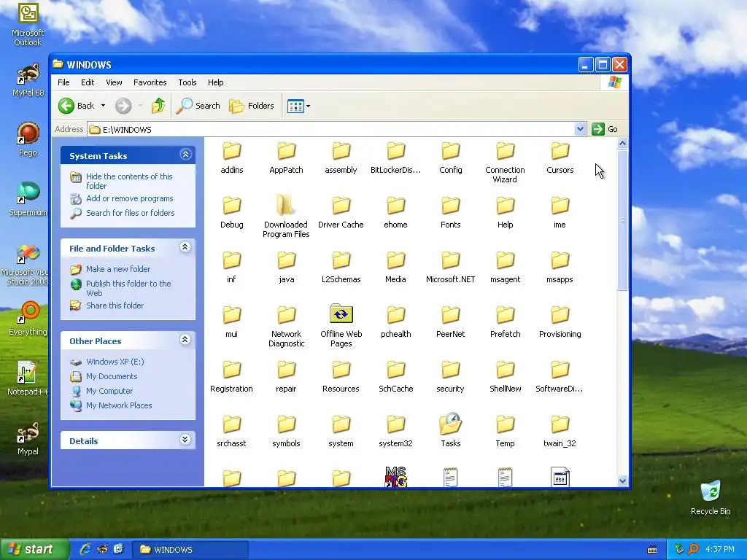Select the Prefetch folder
The image size is (747, 560).
[x=505, y=322]
